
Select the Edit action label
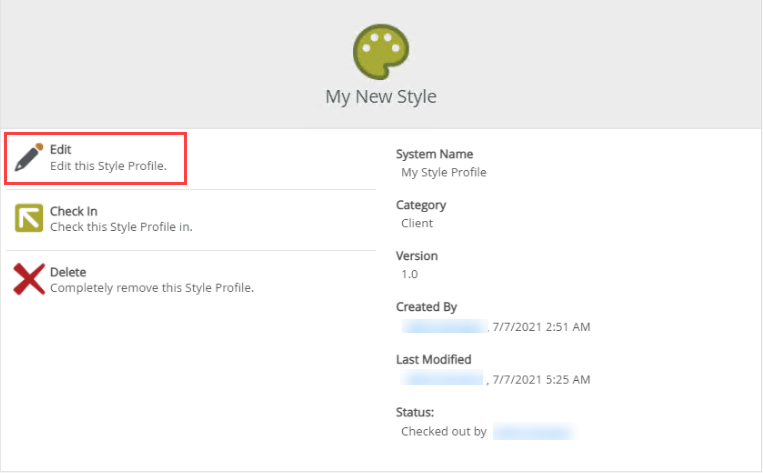[x=61, y=149]
